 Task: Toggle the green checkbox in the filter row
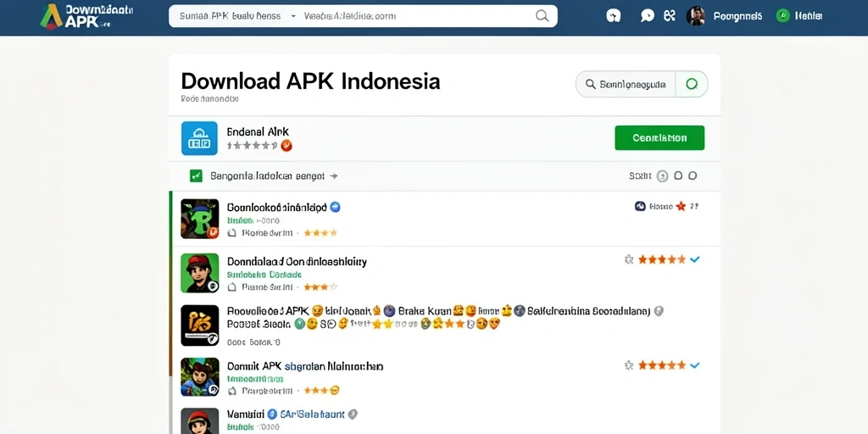[x=196, y=176]
